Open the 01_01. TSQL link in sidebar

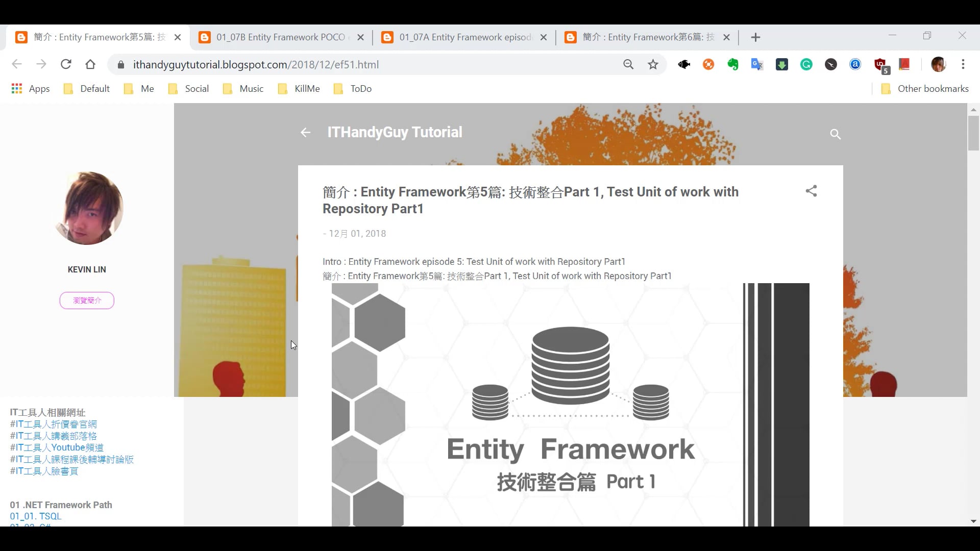pos(36,516)
